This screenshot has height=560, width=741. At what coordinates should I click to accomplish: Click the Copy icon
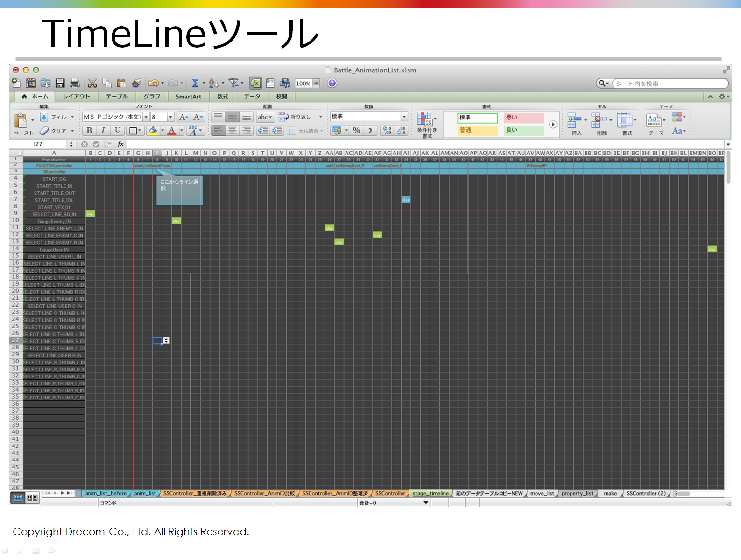click(107, 83)
